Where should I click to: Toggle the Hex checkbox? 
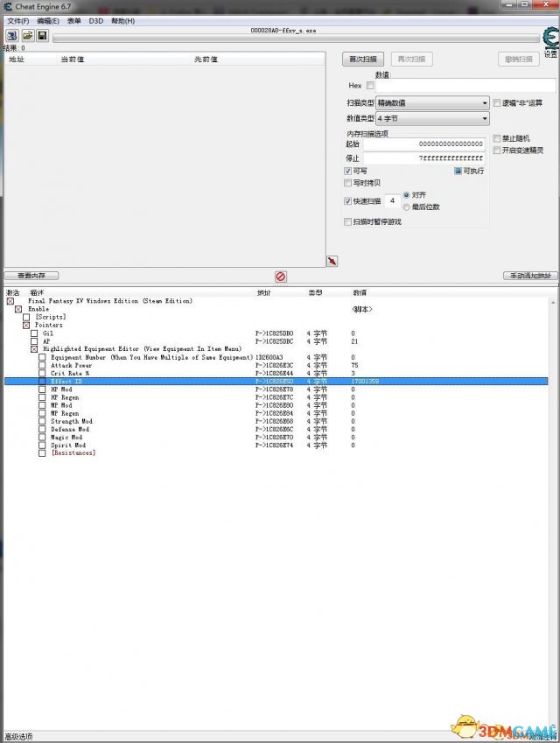coord(370,85)
